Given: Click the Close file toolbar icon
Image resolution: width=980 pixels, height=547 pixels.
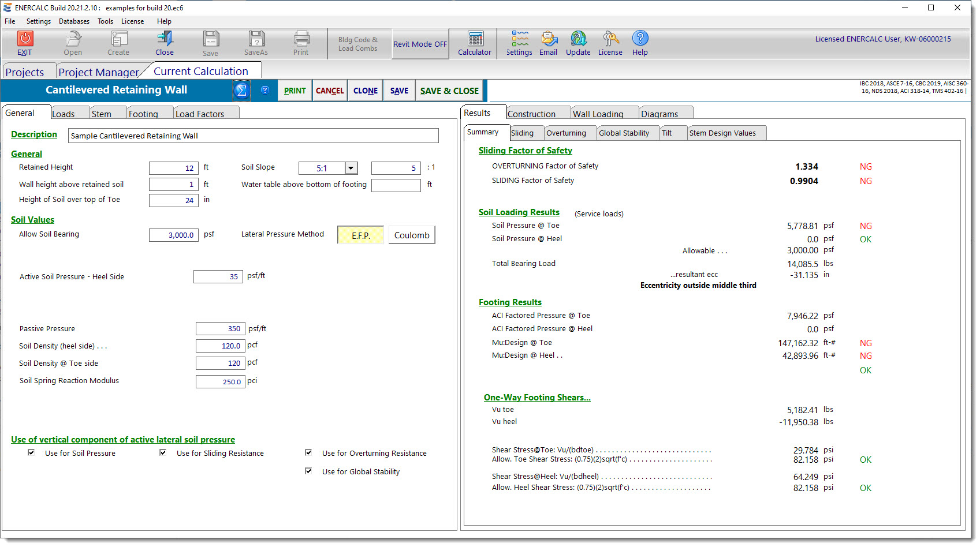Looking at the screenshot, I should point(165,39).
